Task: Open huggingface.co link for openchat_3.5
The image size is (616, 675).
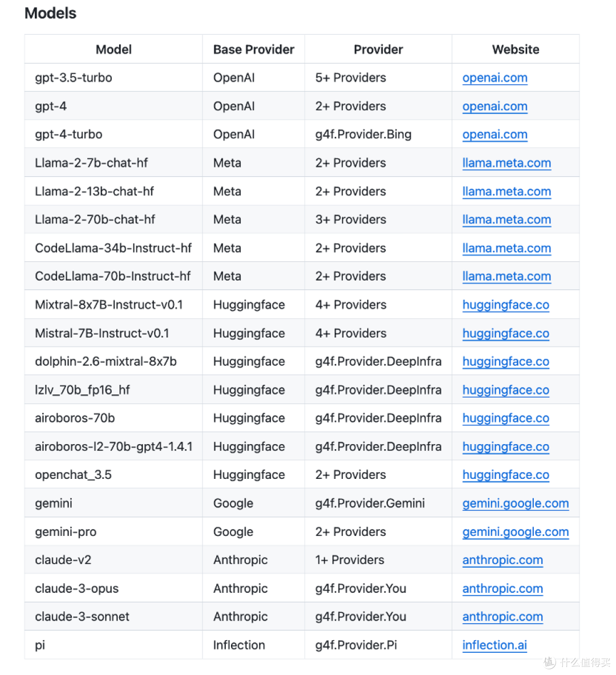Action: pos(506,475)
